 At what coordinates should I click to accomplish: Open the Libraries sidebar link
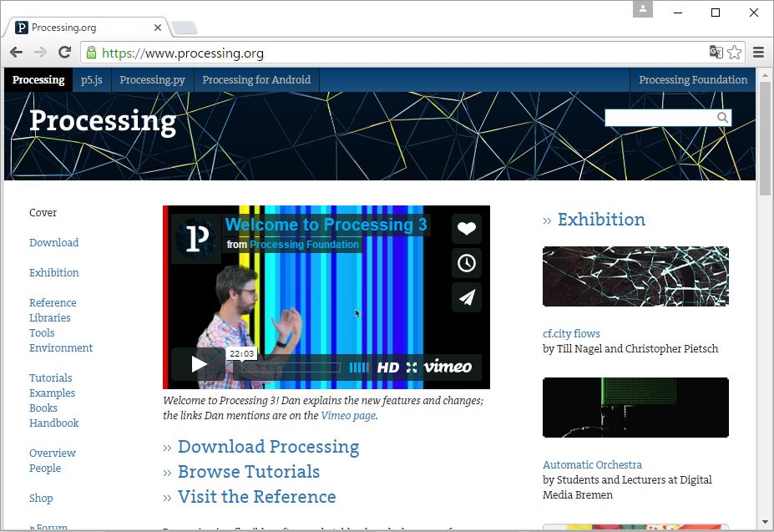[50, 317]
